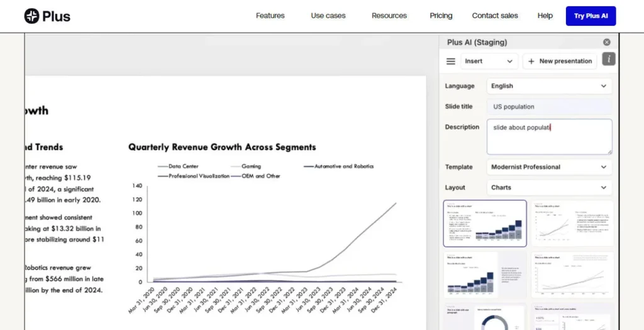Open the Resources menu
Screen dimensions: 644x330
coord(389,16)
